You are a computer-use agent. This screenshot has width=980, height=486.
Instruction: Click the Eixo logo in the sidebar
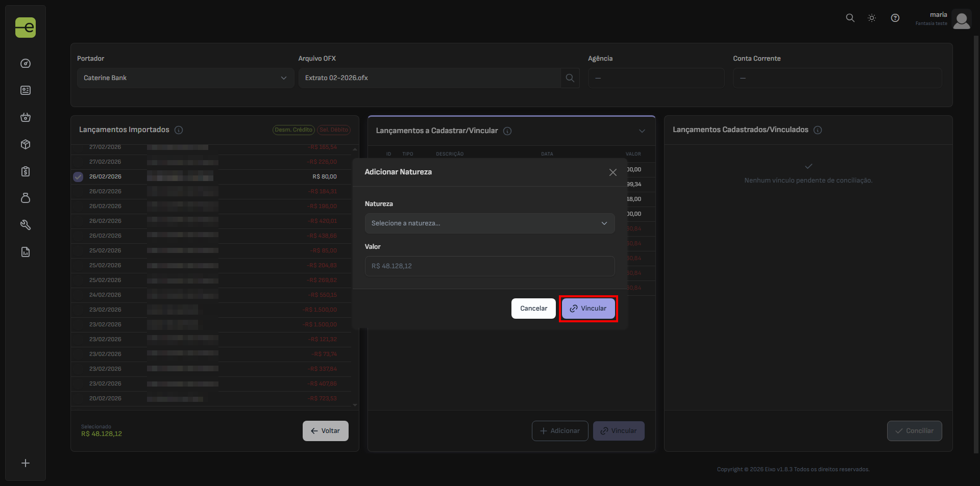[26, 28]
